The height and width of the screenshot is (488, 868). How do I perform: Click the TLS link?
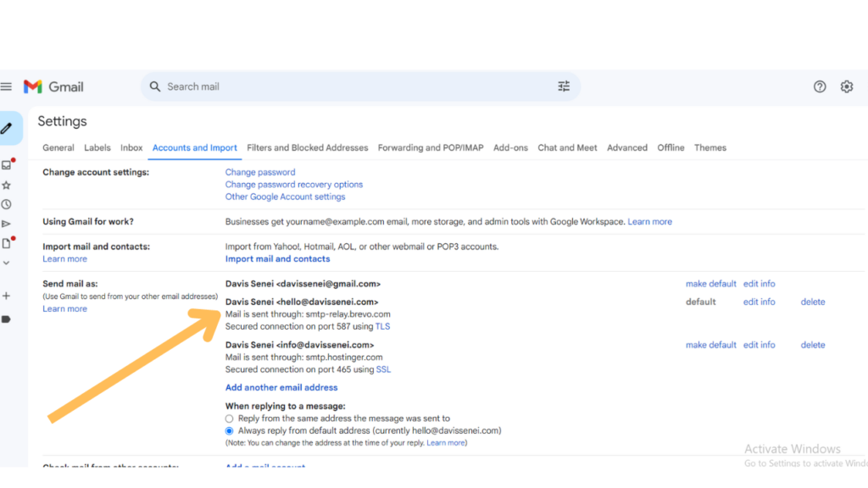[382, 326]
